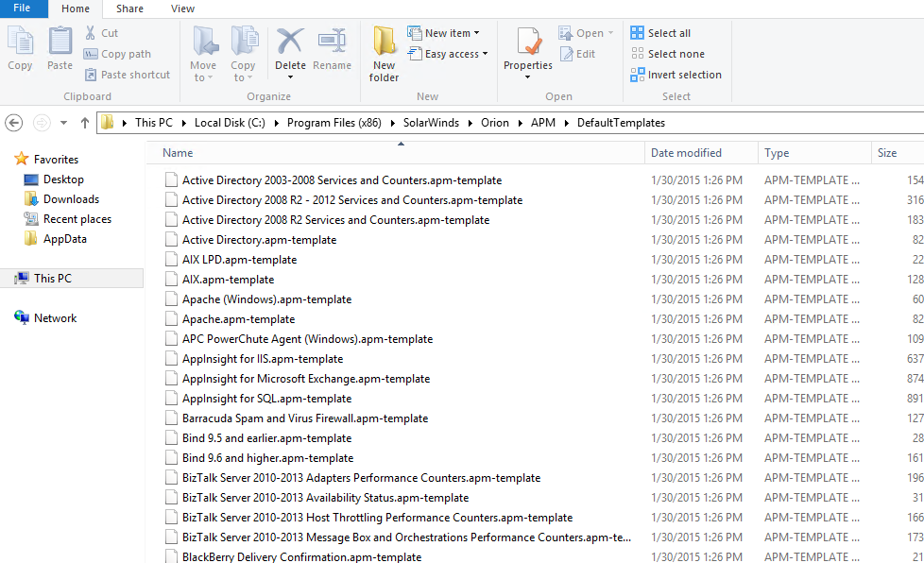Go back with the Back arrow
Viewport: 924px width, 563px height.
click(14, 123)
